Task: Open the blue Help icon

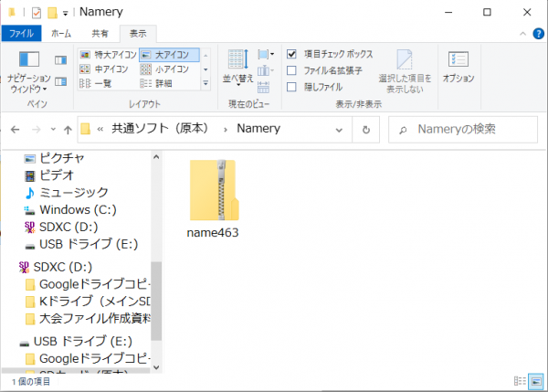Action: [x=538, y=34]
